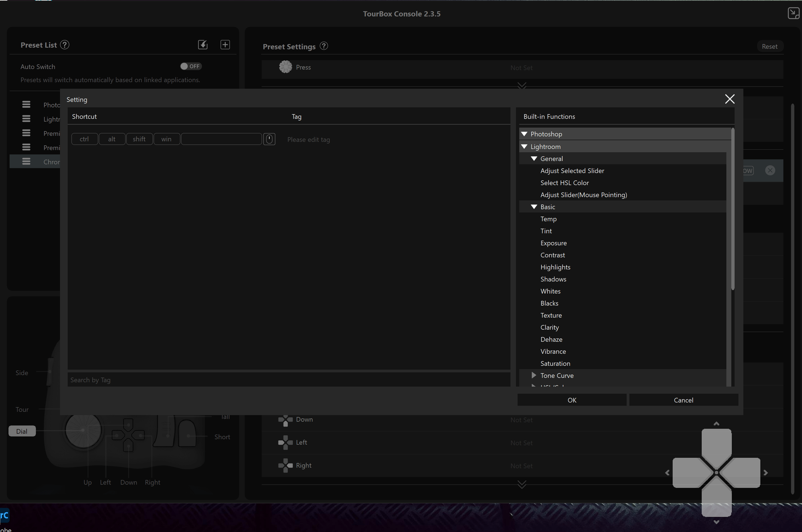Click the import preset icon
The image size is (802, 532).
(x=203, y=44)
